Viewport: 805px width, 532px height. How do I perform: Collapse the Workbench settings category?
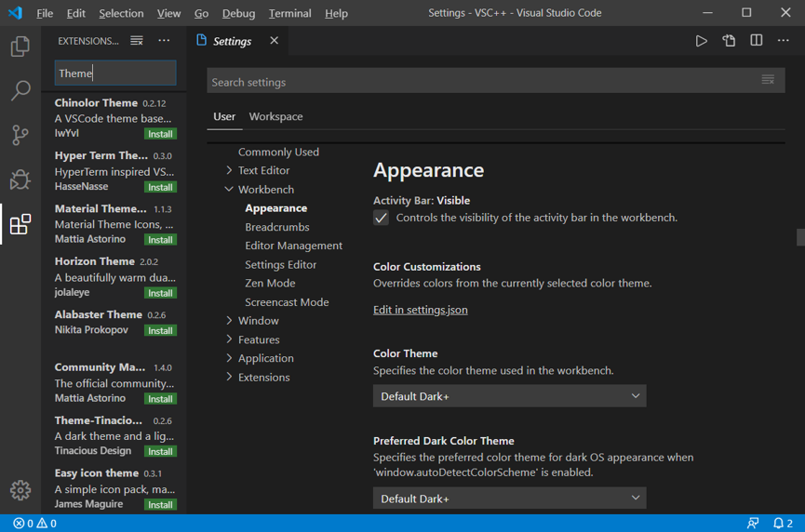point(229,189)
